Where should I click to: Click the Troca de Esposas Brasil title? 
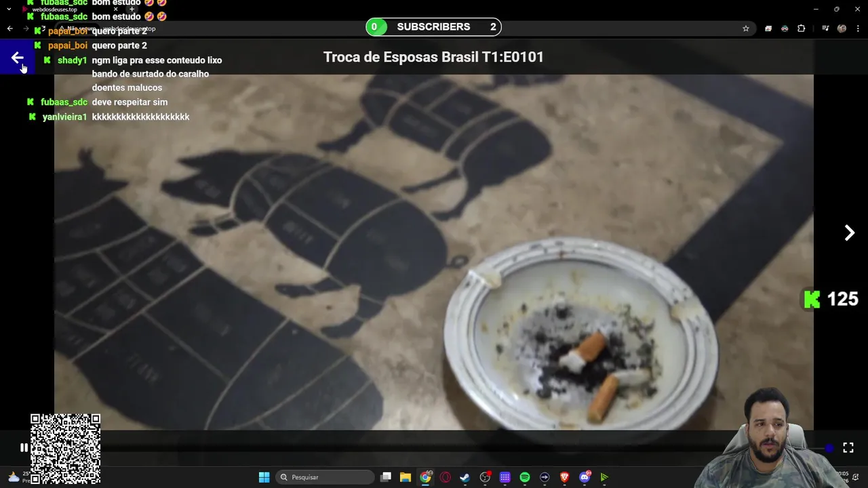433,57
